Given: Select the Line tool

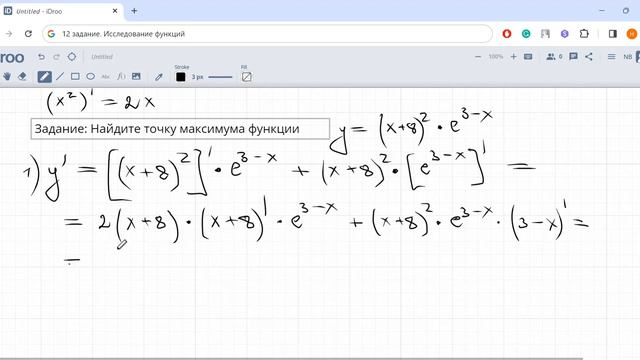Looking at the screenshot, I should pyautogui.click(x=60, y=76).
